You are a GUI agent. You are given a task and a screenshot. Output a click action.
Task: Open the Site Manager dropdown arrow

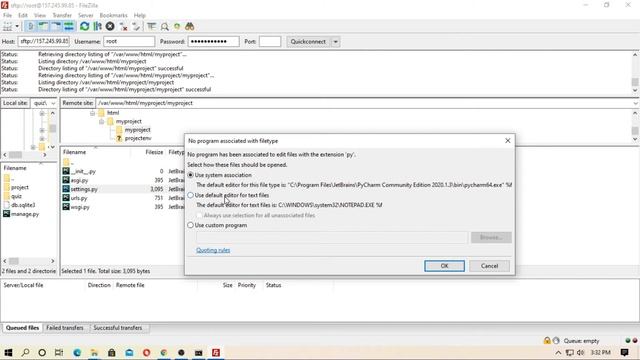click(x=17, y=27)
